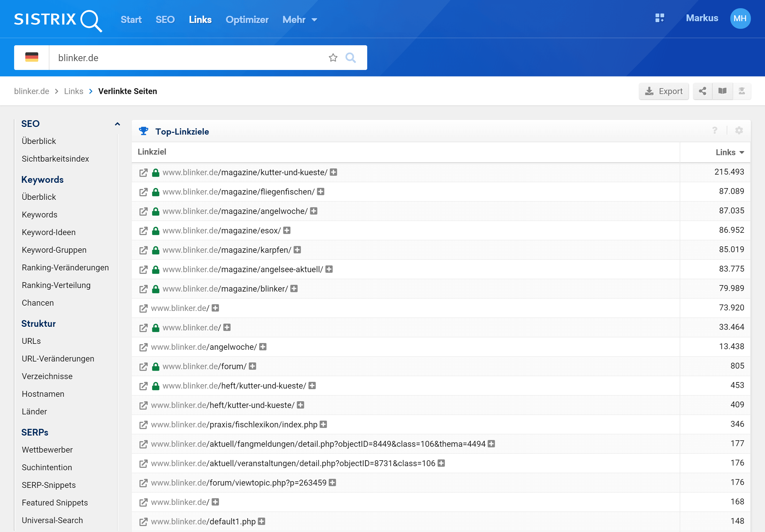765x532 pixels.
Task: Collapse the SEO sidebar section chevron
Action: (117, 124)
